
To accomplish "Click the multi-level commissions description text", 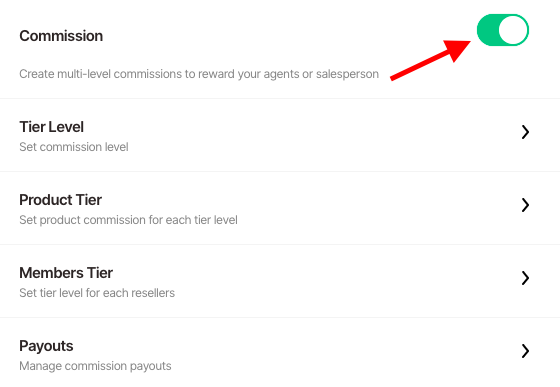I will pyautogui.click(x=199, y=74).
